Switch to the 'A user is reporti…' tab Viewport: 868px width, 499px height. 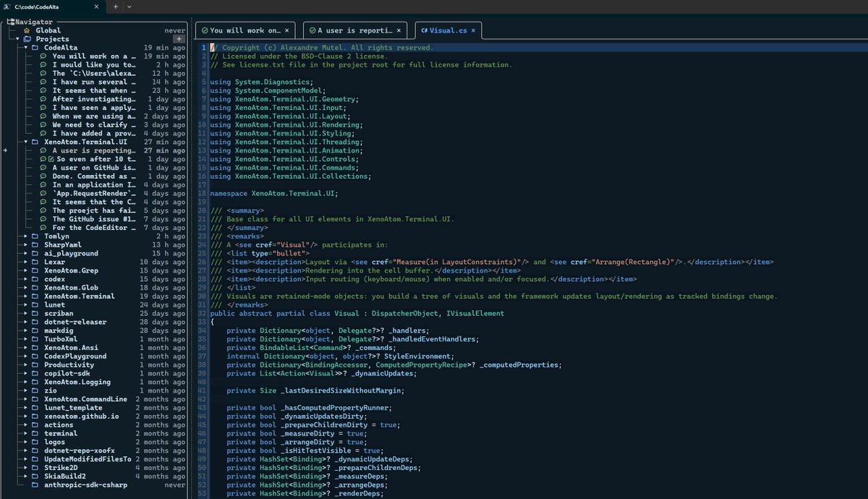(354, 30)
